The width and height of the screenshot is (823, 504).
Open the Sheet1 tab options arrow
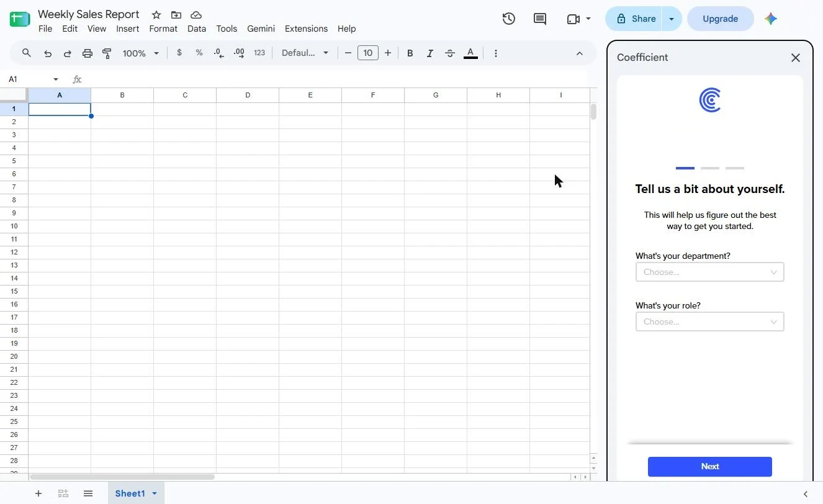tap(155, 493)
